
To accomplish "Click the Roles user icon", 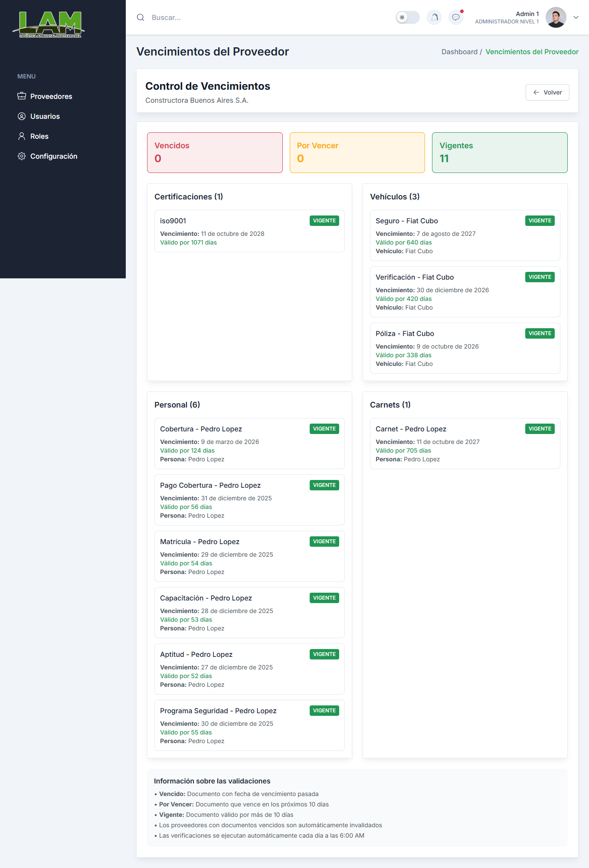I will [x=22, y=136].
